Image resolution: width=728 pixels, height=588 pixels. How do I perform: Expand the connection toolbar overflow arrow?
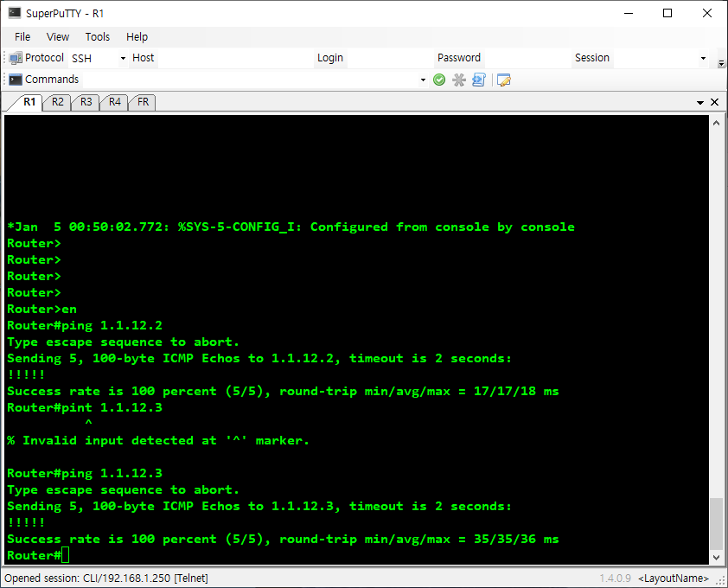click(721, 64)
